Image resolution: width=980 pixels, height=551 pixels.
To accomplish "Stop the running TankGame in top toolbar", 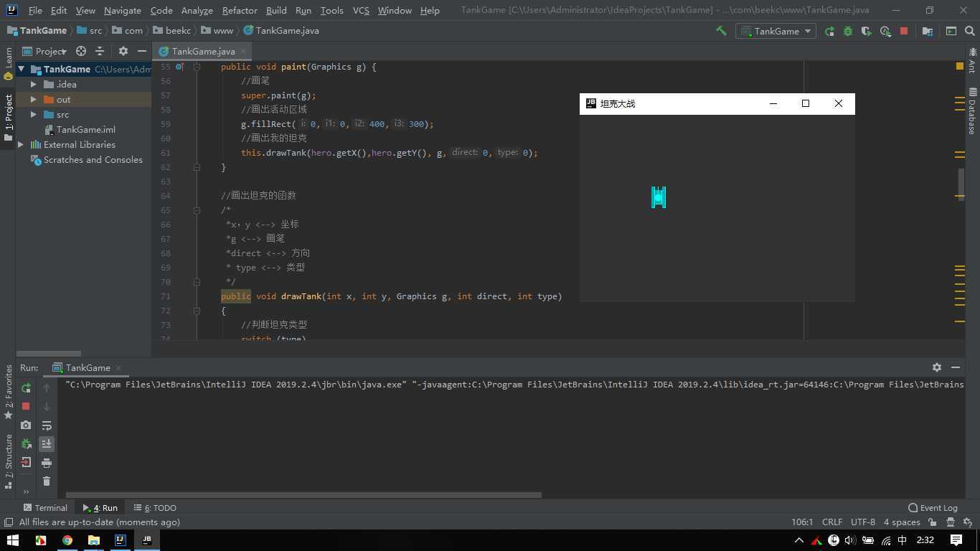I will [904, 31].
